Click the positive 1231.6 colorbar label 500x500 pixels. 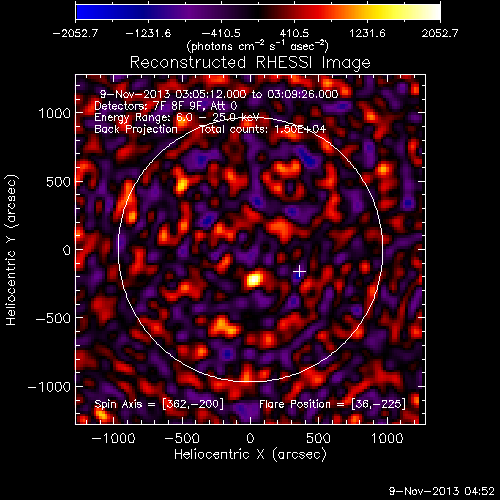(x=367, y=33)
